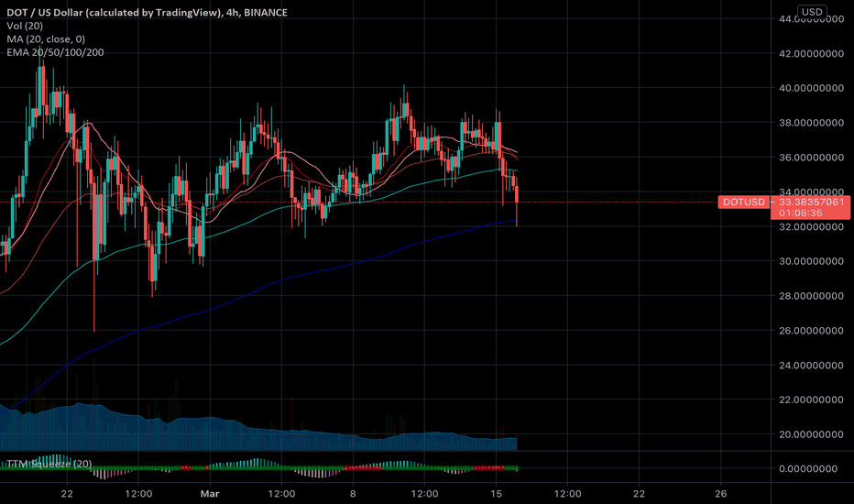Click the 22 date label left of 26
Screen dimensions: 854x504
coord(639,494)
